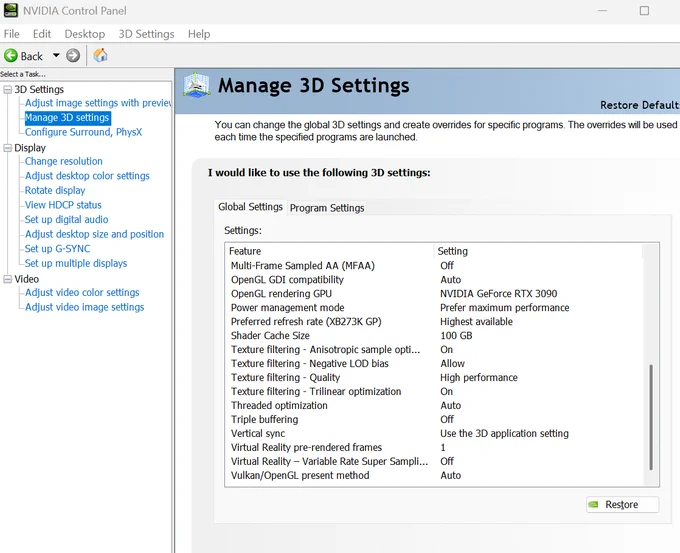
Task: Click High performance setting value
Action: 479,377
